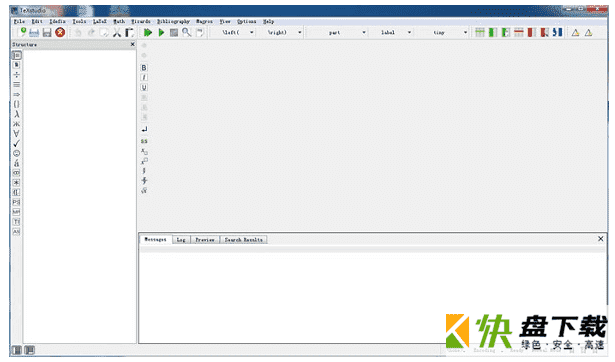
Task: Click the red Stop compile icon
Action: (x=60, y=33)
